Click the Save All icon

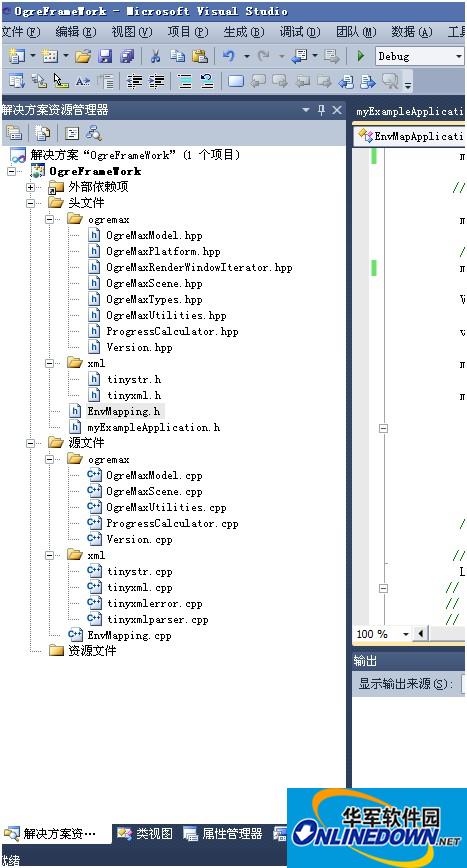click(x=127, y=56)
